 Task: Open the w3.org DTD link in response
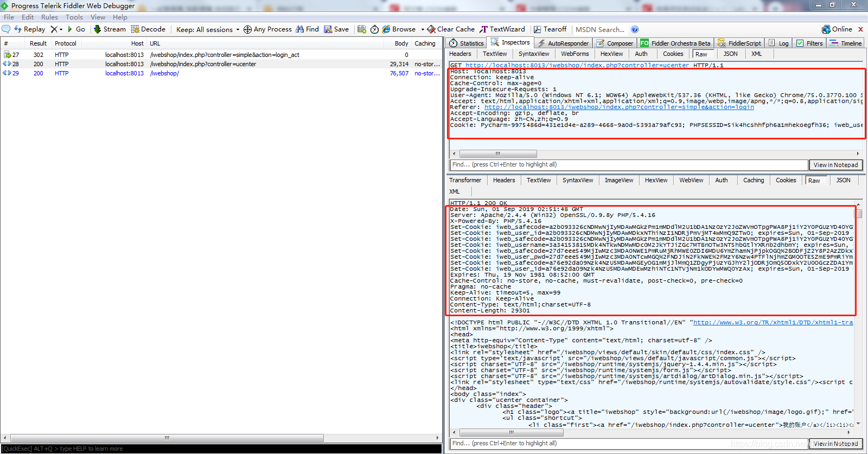tap(773, 322)
